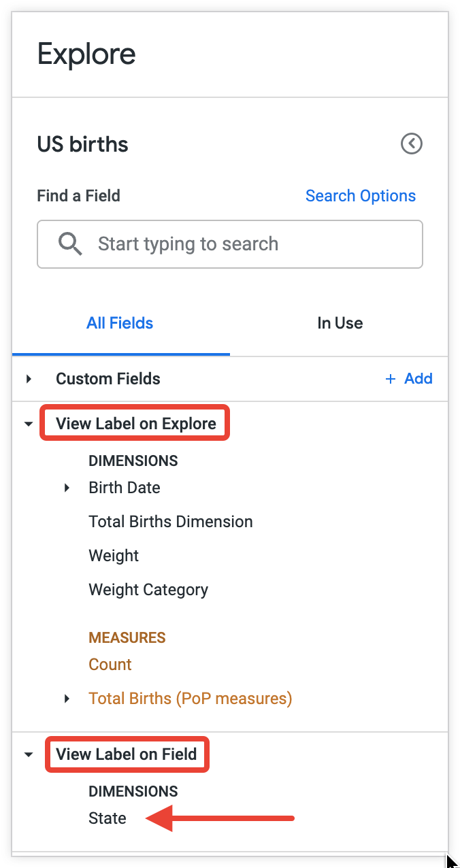The width and height of the screenshot is (460, 868).
Task: Select the Total Births Dimension field
Action: click(x=170, y=522)
